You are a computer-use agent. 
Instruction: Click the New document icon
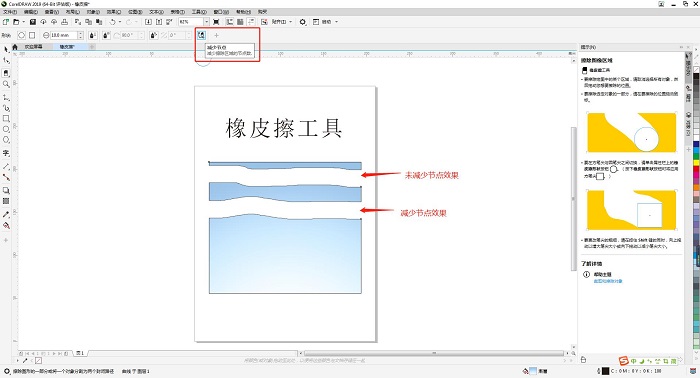coord(6,22)
